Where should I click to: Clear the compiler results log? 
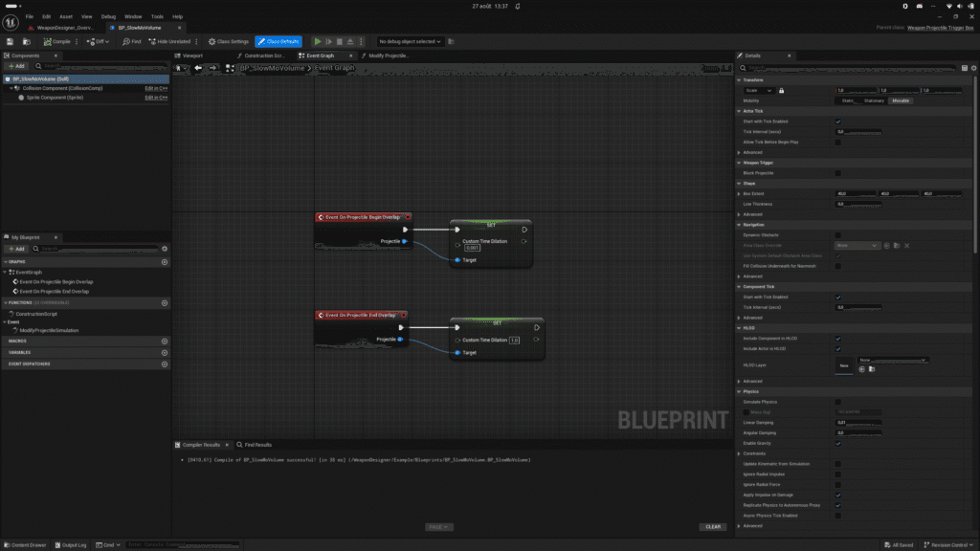pyautogui.click(x=712, y=527)
